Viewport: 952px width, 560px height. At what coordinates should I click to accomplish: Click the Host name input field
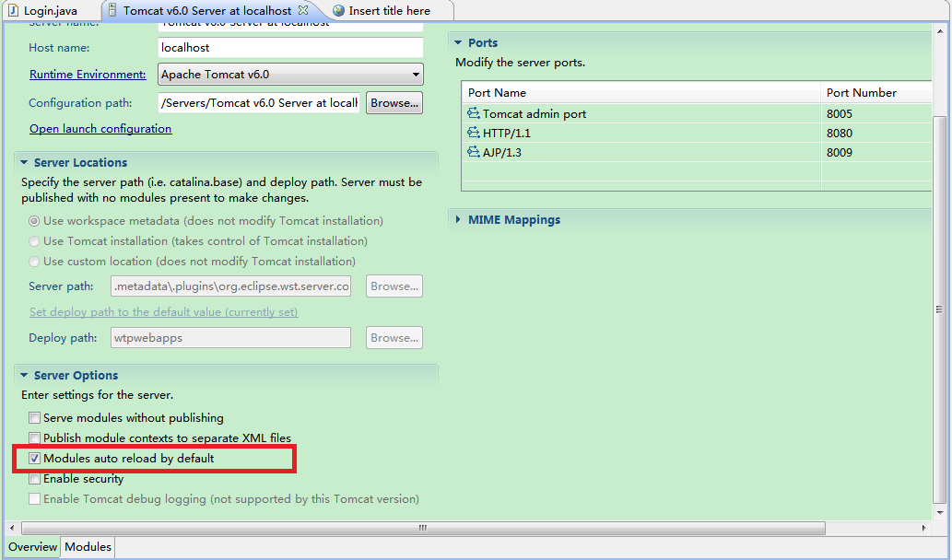click(x=290, y=47)
